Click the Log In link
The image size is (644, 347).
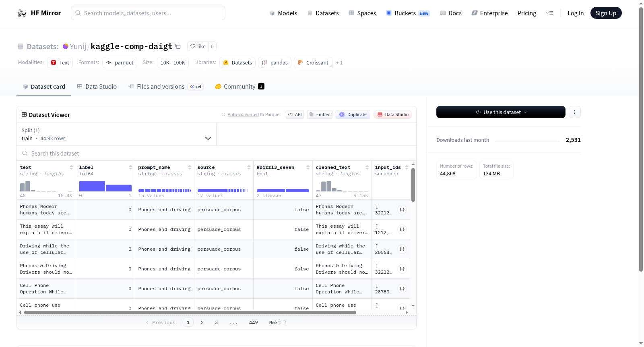[576, 13]
